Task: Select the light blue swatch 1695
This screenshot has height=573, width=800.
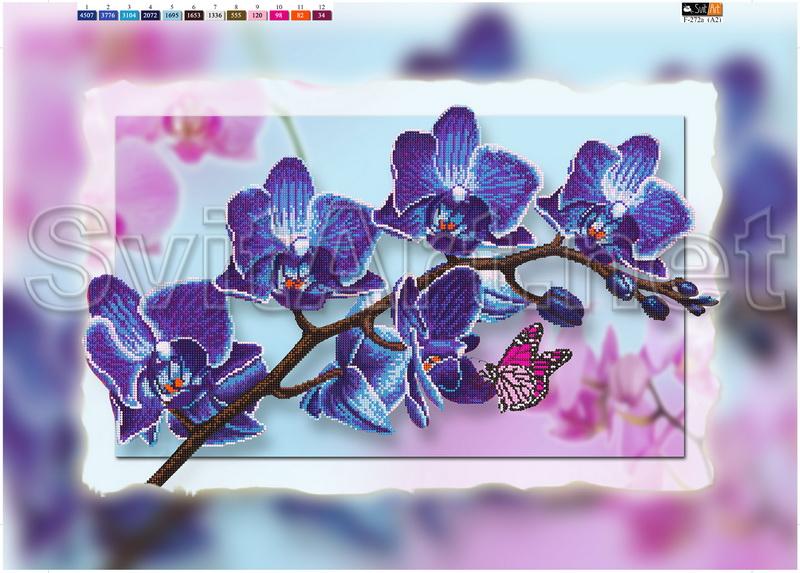Action: 172,17
